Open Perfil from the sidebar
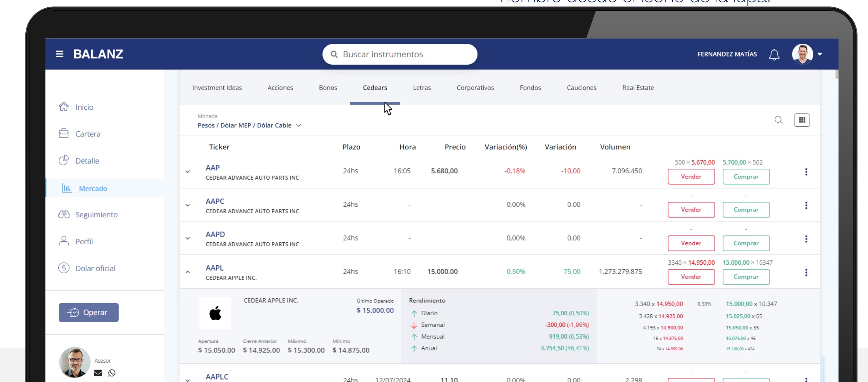This screenshot has width=868, height=382. click(x=76, y=241)
